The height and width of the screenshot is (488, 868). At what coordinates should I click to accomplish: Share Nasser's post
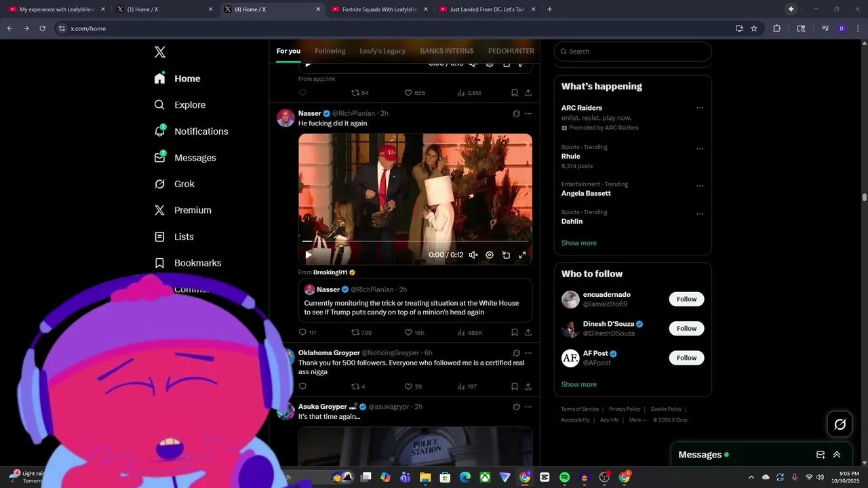[528, 333]
